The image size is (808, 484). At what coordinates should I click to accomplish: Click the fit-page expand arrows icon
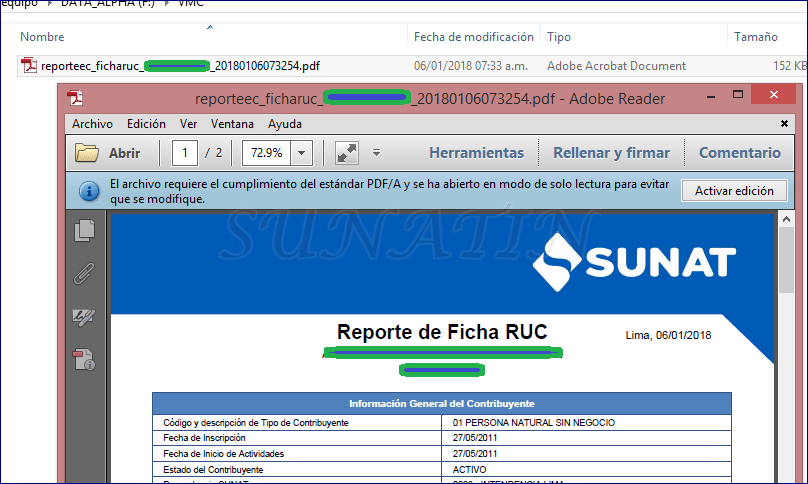pyautogui.click(x=347, y=153)
